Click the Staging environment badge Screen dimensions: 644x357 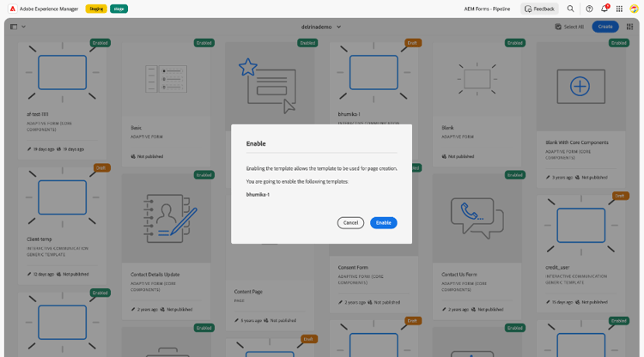click(96, 9)
